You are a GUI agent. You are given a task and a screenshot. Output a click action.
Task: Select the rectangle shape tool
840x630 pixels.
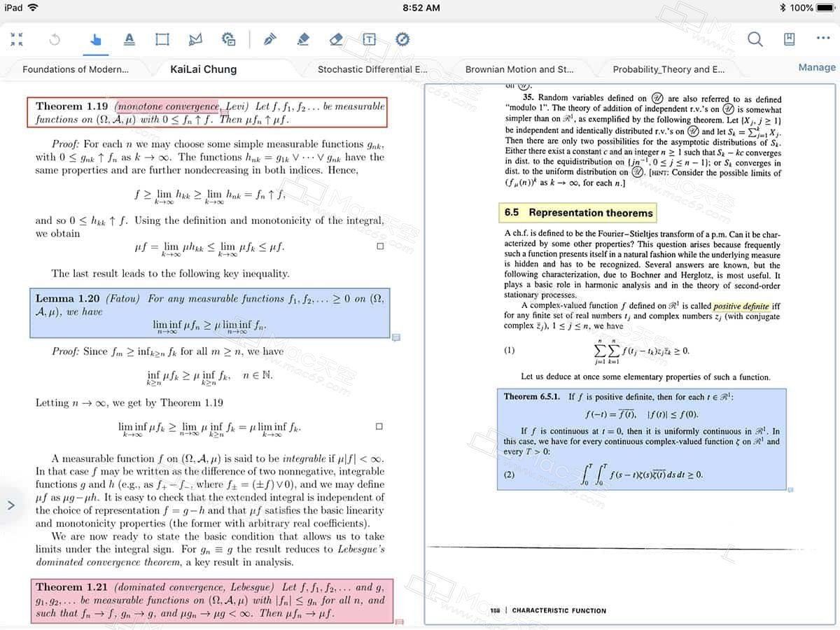tap(162, 39)
